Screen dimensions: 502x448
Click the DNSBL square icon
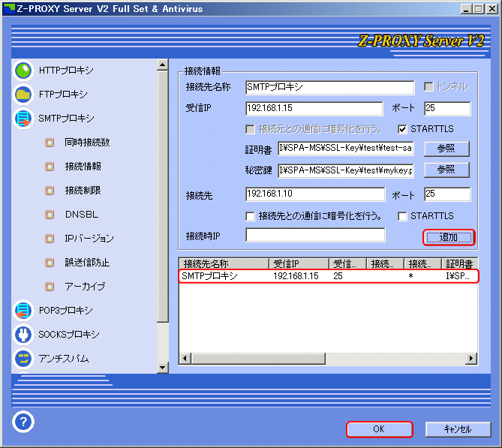point(50,215)
